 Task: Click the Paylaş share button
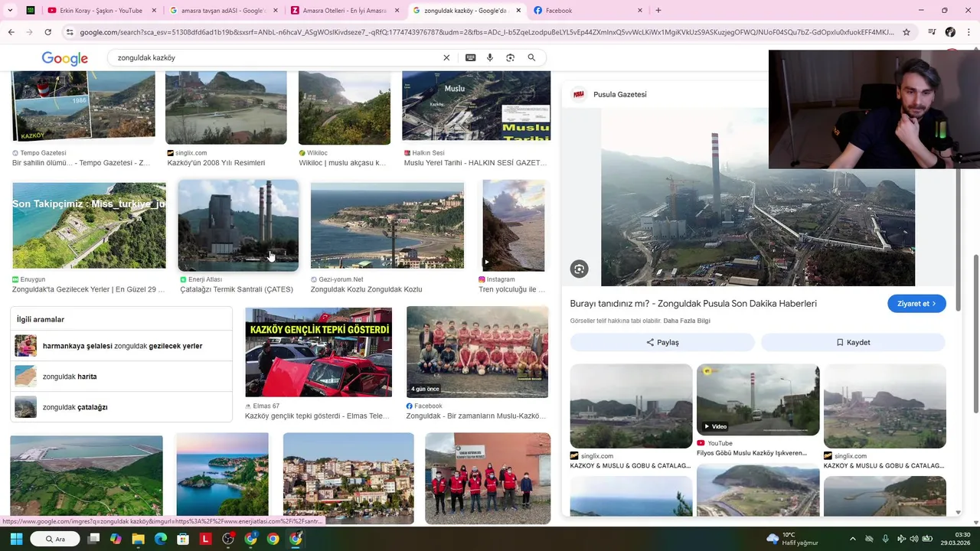coord(662,342)
